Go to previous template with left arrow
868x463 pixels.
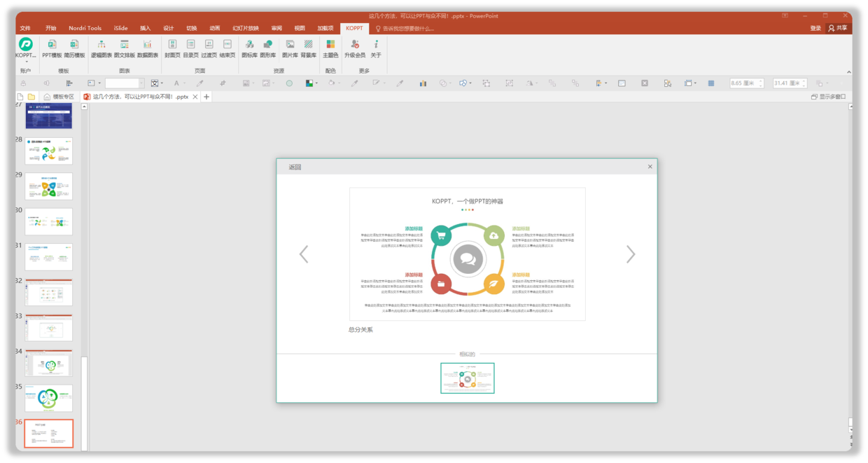pos(304,254)
